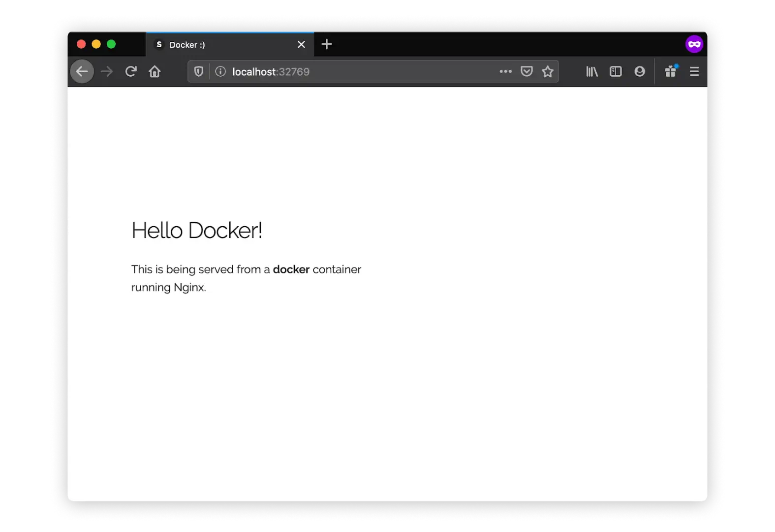Screen dimensions: 775x532
Task: Open the hamburger application menu
Action: pyautogui.click(x=694, y=72)
